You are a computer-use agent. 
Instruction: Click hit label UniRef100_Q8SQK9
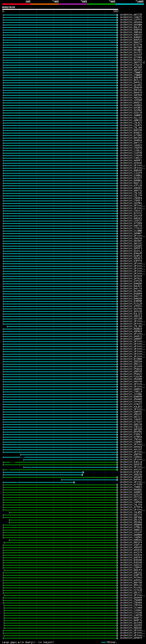click(x=131, y=477)
